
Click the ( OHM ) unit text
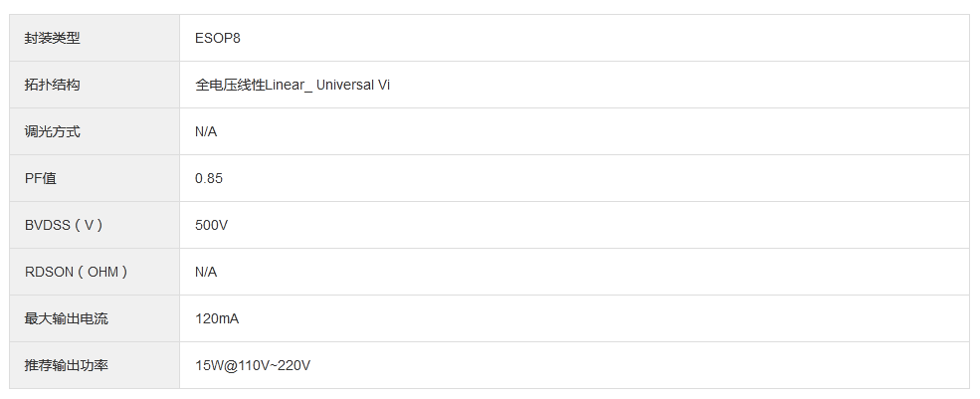102,273
